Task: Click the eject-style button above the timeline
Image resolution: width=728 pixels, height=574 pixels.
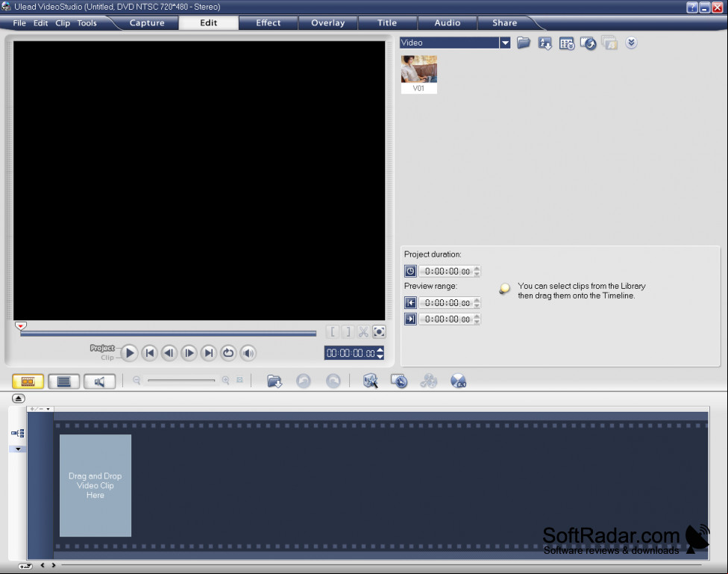Action: (18, 399)
